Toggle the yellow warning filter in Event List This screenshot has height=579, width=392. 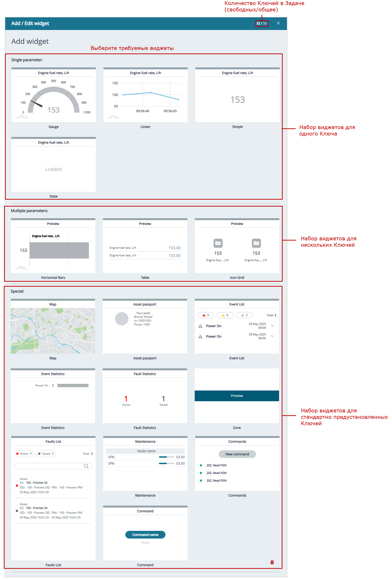click(x=225, y=315)
